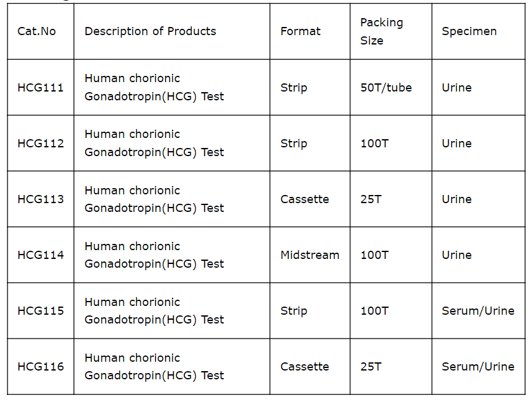Select the HCG115 catalog number cell
This screenshot has height=400, width=532.
(41, 311)
